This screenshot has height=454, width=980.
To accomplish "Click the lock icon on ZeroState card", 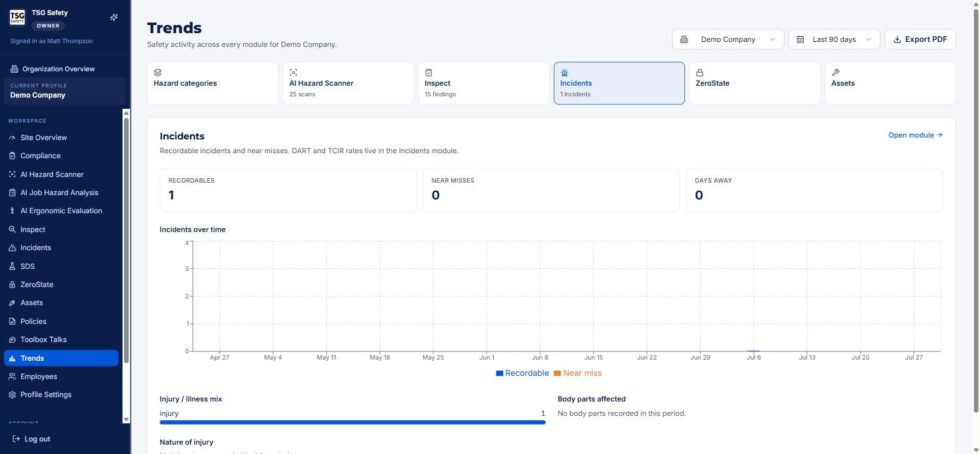I will coord(700,73).
